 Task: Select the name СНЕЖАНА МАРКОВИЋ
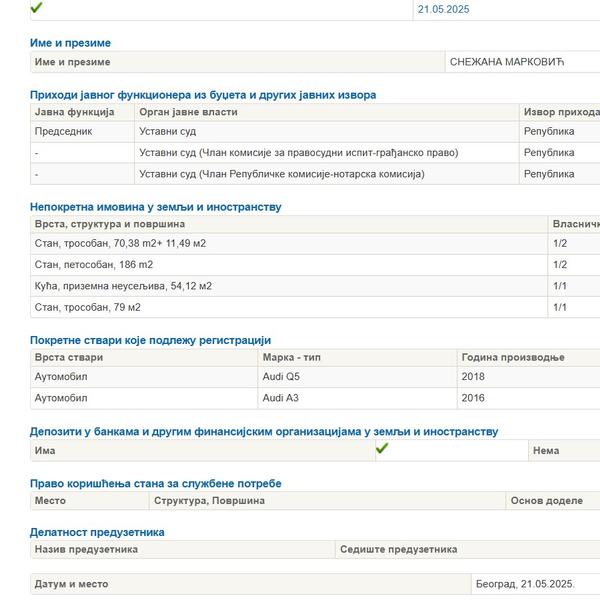507,62
